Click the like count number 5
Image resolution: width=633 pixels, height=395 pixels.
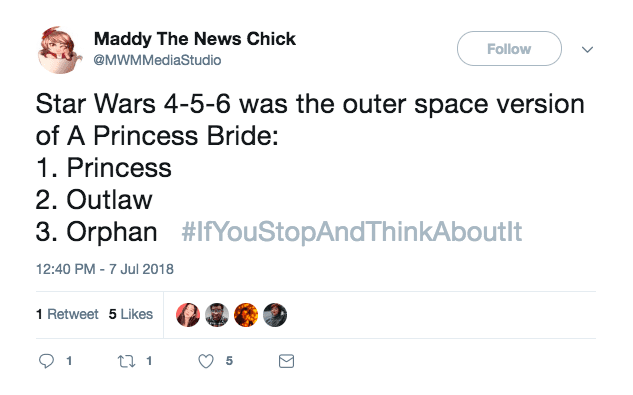(x=229, y=361)
